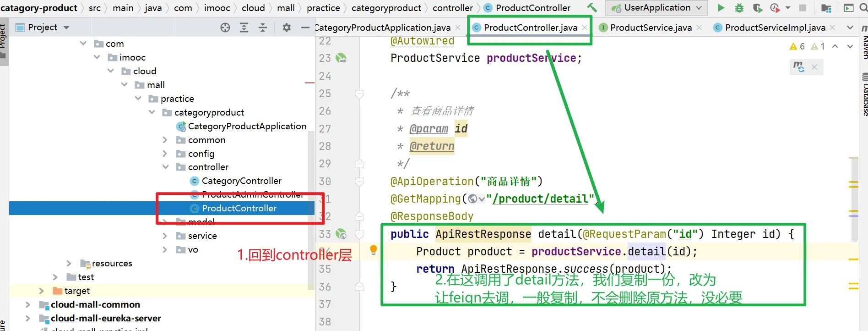Expand the config package node

tap(165, 154)
